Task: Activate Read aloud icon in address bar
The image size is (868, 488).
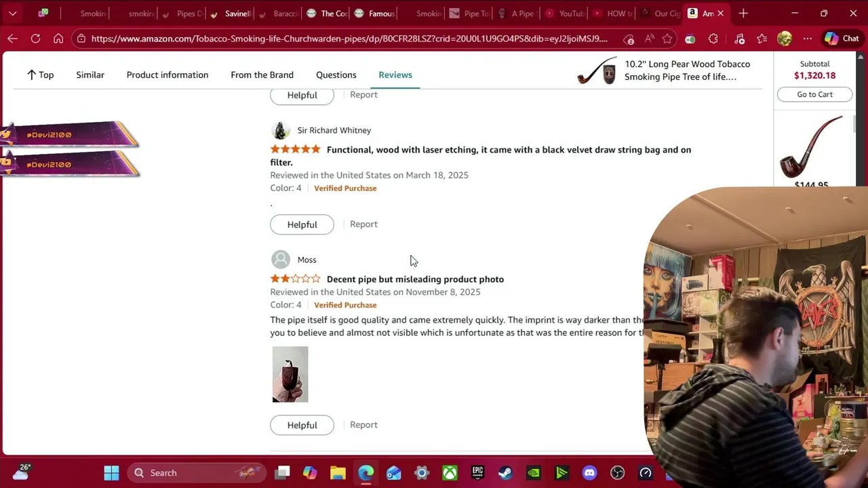Action: [649, 39]
